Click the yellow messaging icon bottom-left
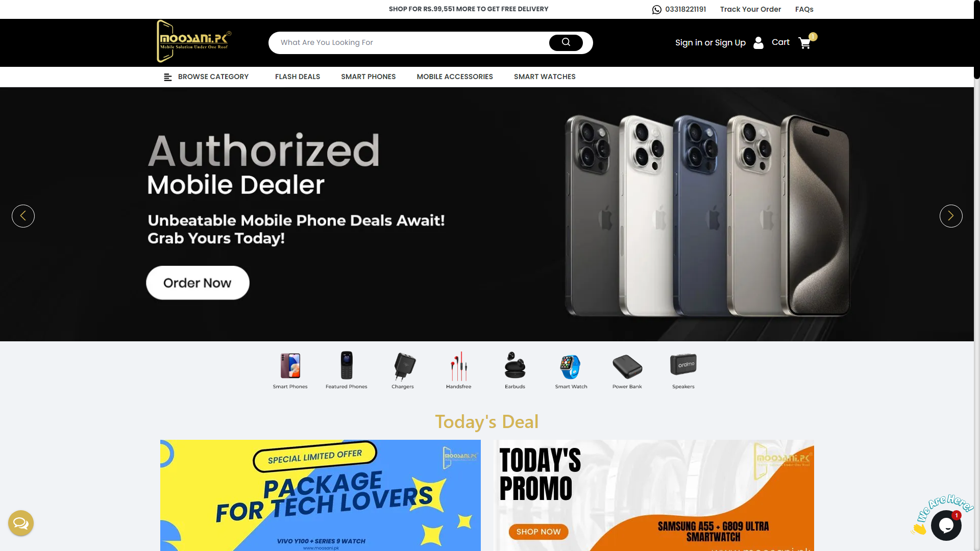This screenshot has width=980, height=551. click(x=21, y=523)
